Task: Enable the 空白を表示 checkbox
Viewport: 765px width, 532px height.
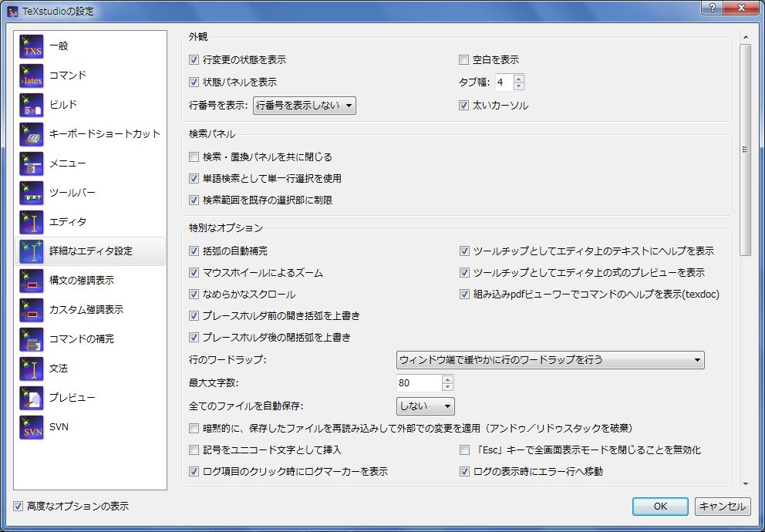Action: click(x=464, y=59)
